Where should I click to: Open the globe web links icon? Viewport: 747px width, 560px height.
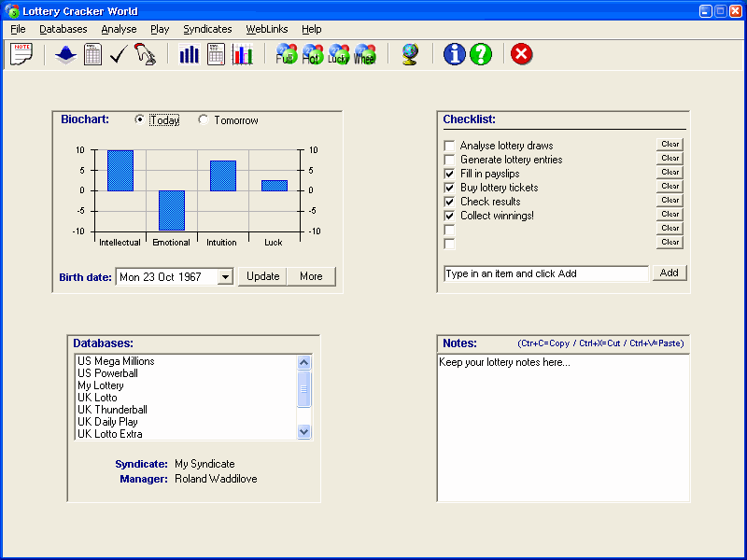(x=410, y=55)
